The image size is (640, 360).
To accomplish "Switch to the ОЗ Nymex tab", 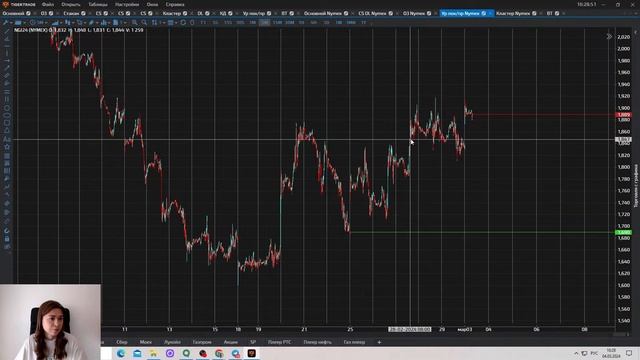I will tap(414, 13).
